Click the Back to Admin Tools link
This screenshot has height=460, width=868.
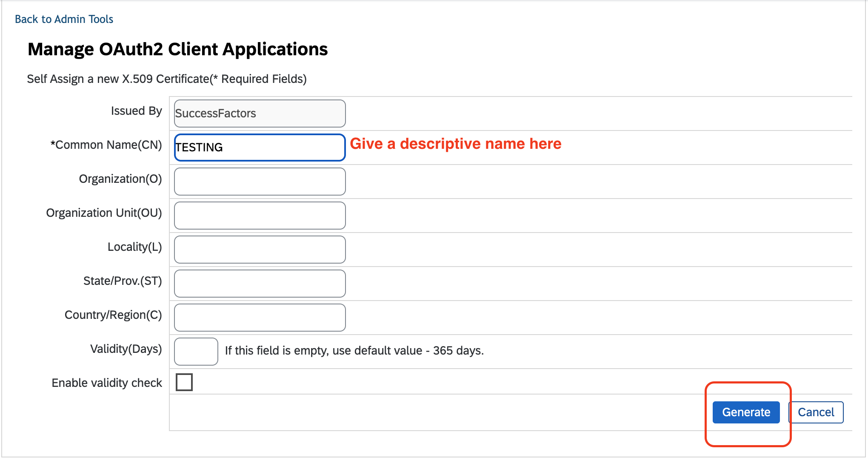click(64, 19)
